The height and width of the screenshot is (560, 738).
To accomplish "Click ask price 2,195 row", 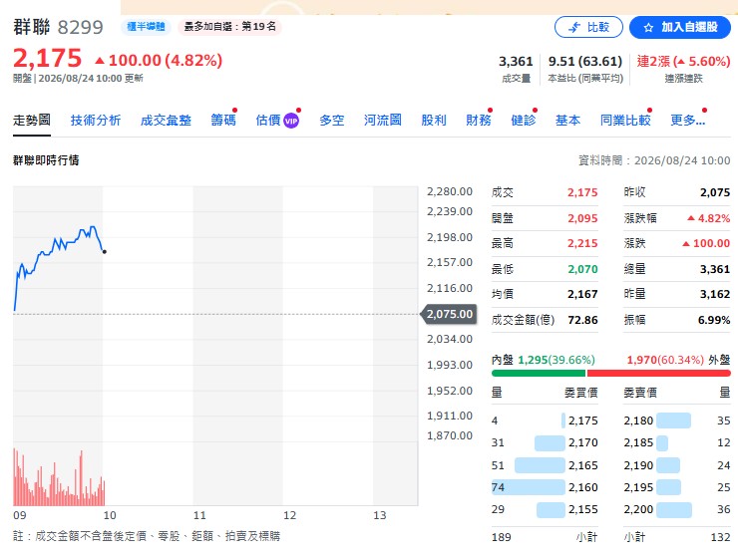I will coord(677,487).
